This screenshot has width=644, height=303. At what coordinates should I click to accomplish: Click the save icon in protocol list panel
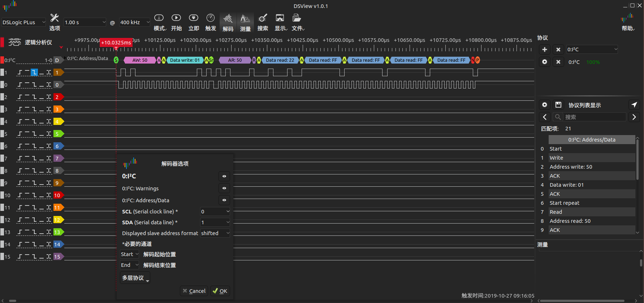558,105
